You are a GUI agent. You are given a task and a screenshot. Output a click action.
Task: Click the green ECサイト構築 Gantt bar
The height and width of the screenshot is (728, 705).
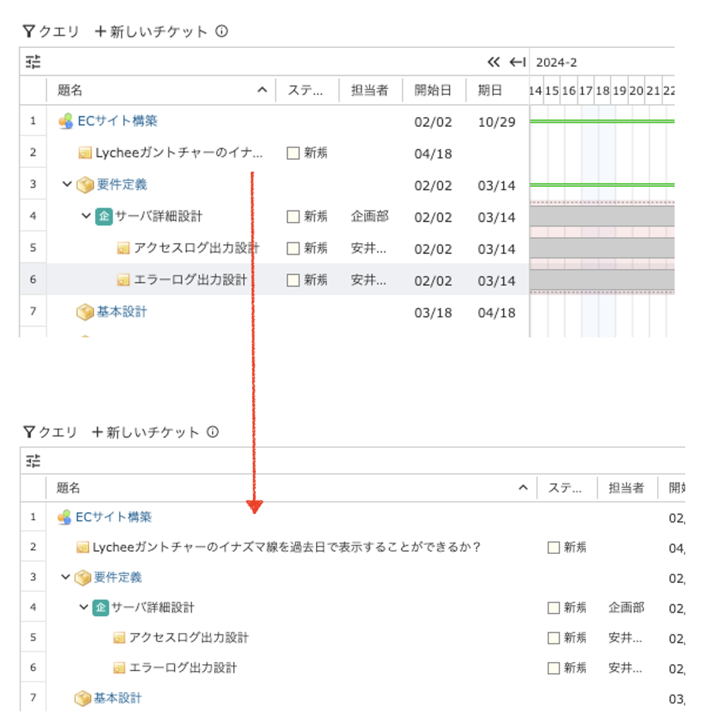pos(600,121)
